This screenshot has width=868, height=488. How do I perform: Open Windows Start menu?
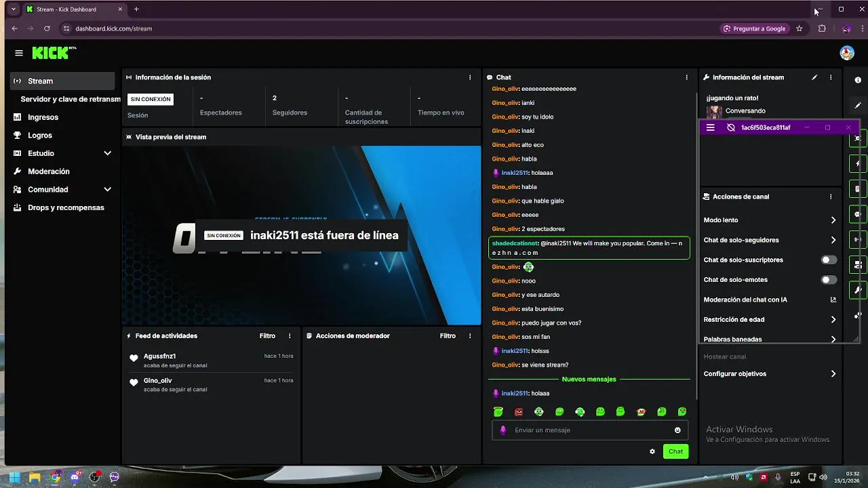click(x=14, y=477)
